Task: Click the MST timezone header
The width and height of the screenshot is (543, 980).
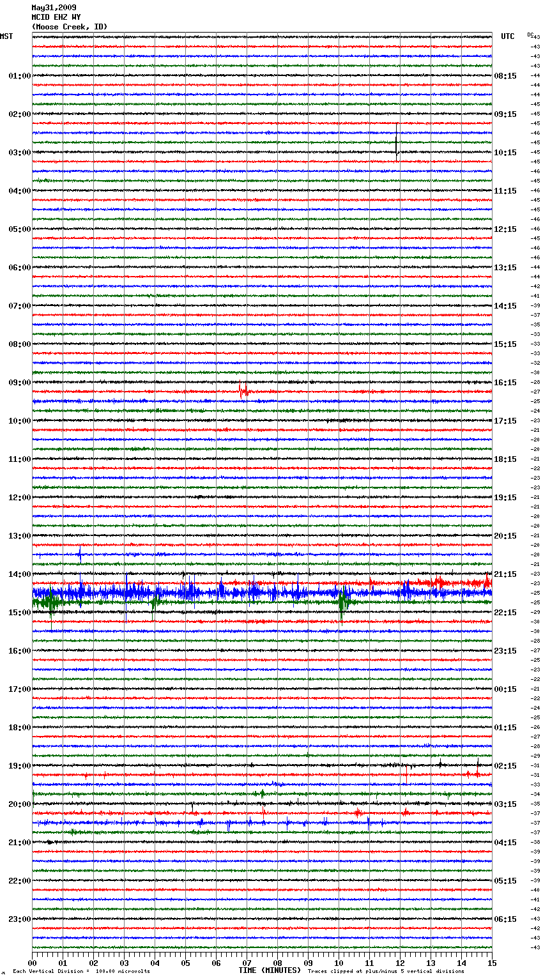Action: click(x=6, y=36)
